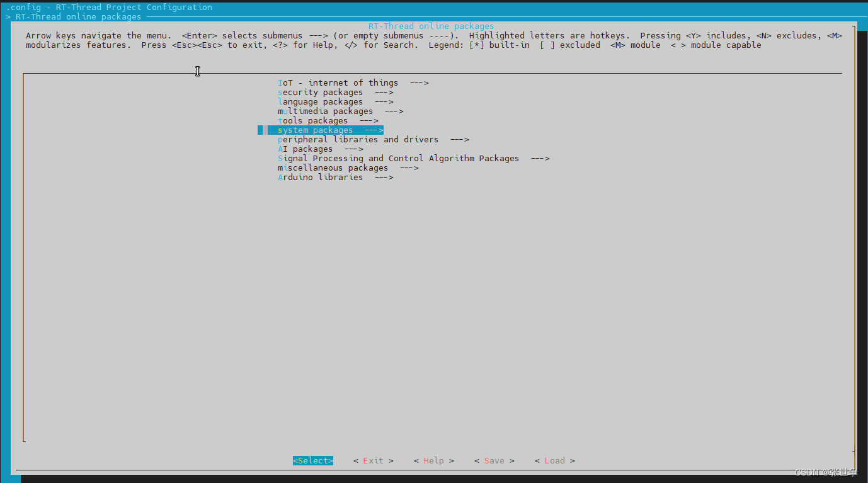
Task: Click the '> RT-Thread online packages' breadcrumb line
Action: tap(74, 16)
